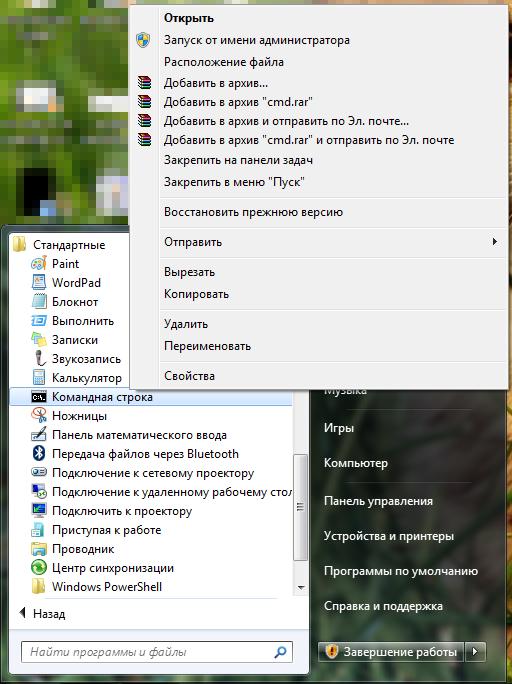Click the programs list scrollbar thumb
The height and width of the screenshot is (684, 512).
(x=300, y=507)
